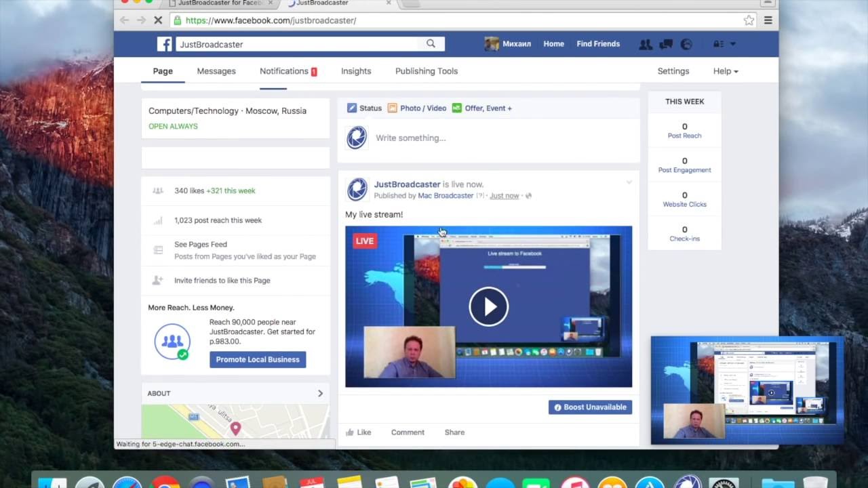The image size is (868, 488).
Task: Click the post privacy globe icon
Action: pos(528,196)
